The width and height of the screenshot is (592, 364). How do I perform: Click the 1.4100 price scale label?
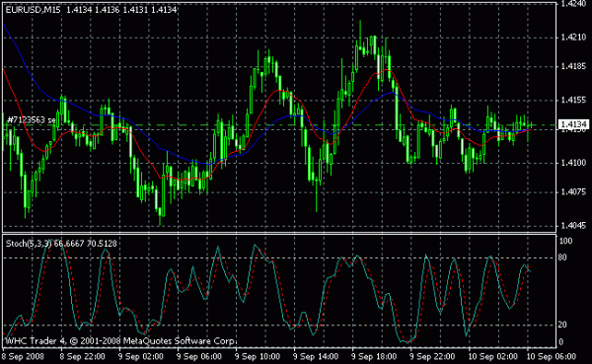click(x=573, y=163)
